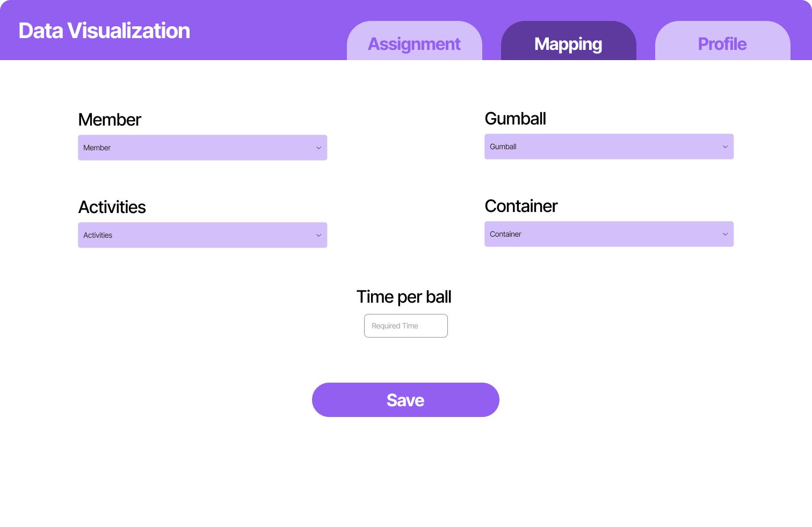Viewport: 812px width, 527px height.
Task: Switch to the Profile tab
Action: pos(722,44)
